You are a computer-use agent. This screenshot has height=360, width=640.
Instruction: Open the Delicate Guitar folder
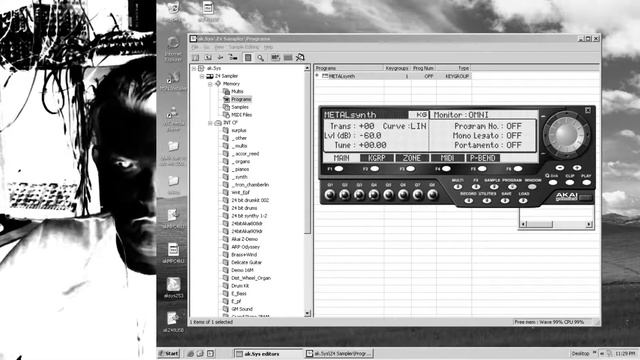(247, 262)
